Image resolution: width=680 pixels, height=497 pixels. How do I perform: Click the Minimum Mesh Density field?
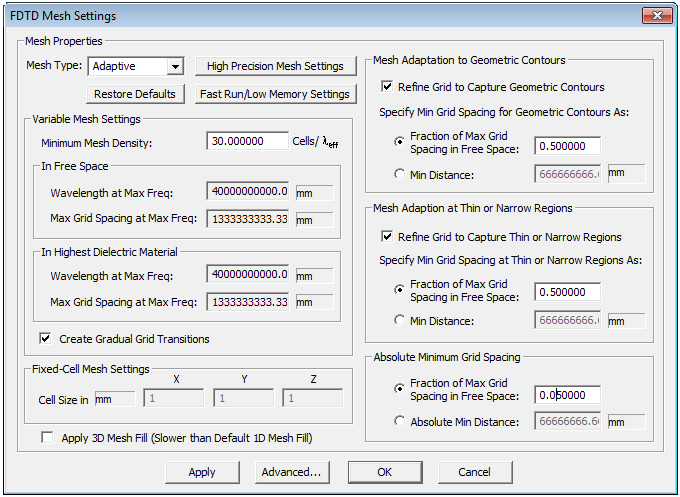pos(247,142)
